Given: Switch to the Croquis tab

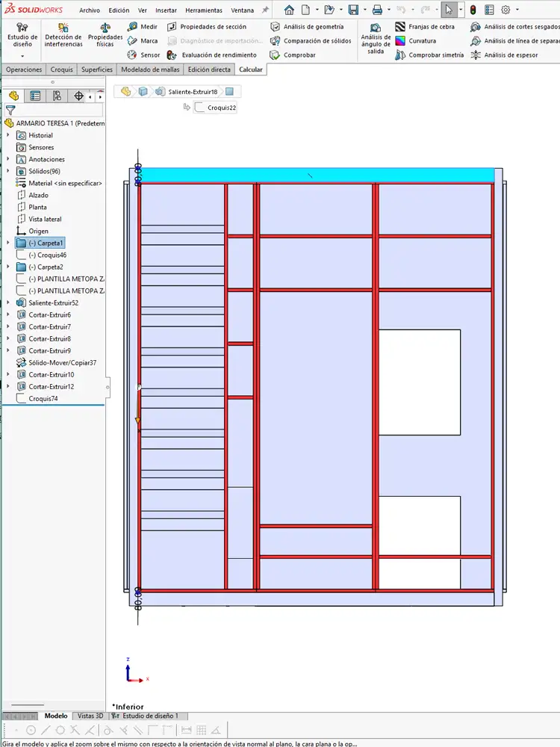Looking at the screenshot, I should coord(62,69).
